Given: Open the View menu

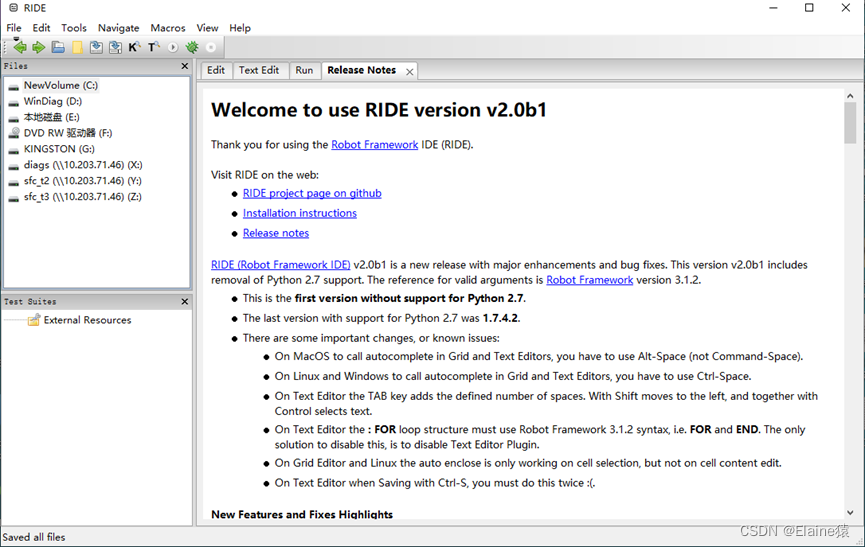Looking at the screenshot, I should [207, 28].
